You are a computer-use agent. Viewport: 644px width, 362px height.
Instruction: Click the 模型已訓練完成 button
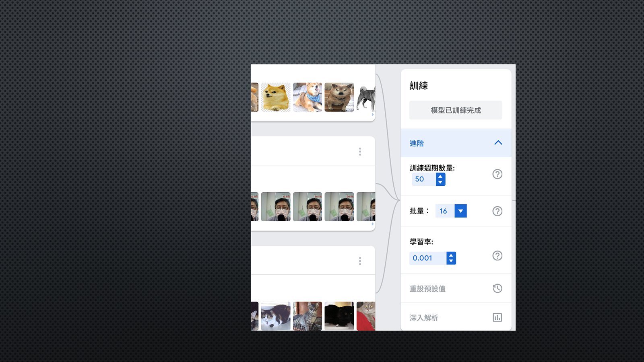point(456,110)
